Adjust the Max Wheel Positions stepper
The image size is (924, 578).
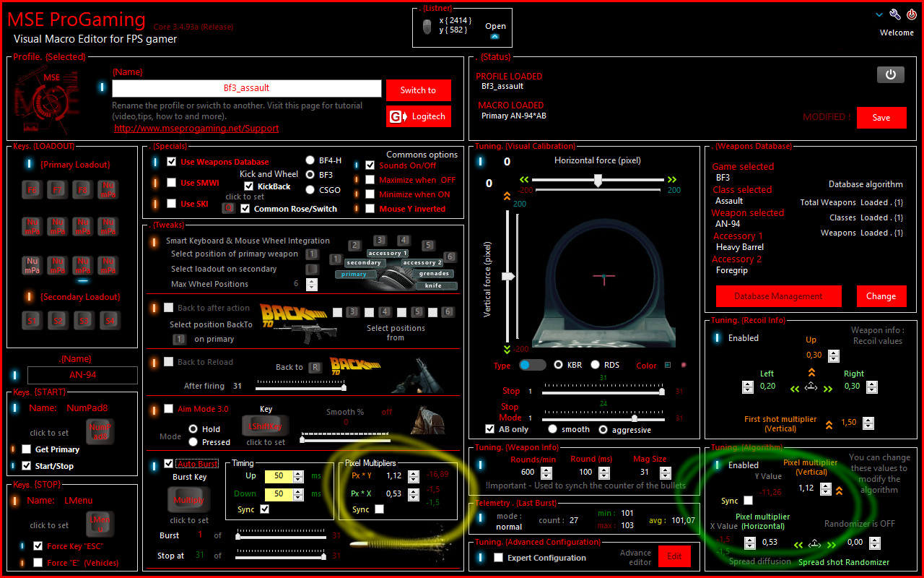[312, 284]
